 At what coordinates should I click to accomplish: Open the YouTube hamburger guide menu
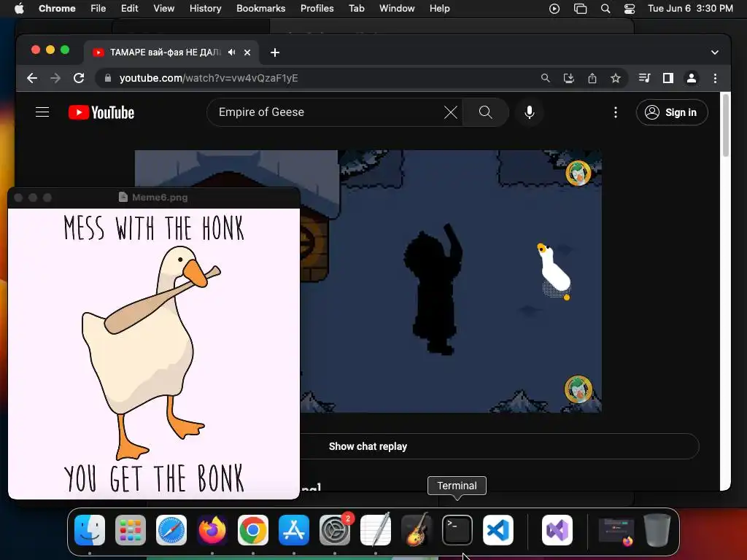click(x=42, y=112)
